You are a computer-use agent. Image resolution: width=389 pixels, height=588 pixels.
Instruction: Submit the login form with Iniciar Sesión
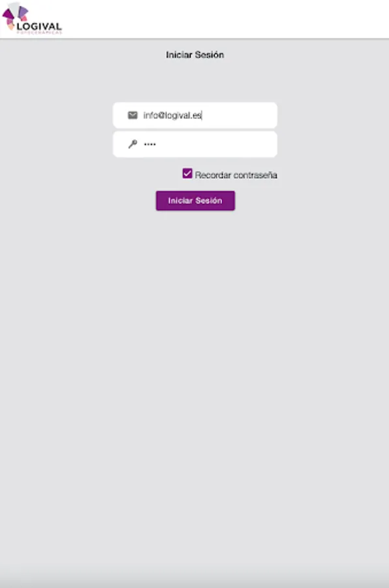195,201
